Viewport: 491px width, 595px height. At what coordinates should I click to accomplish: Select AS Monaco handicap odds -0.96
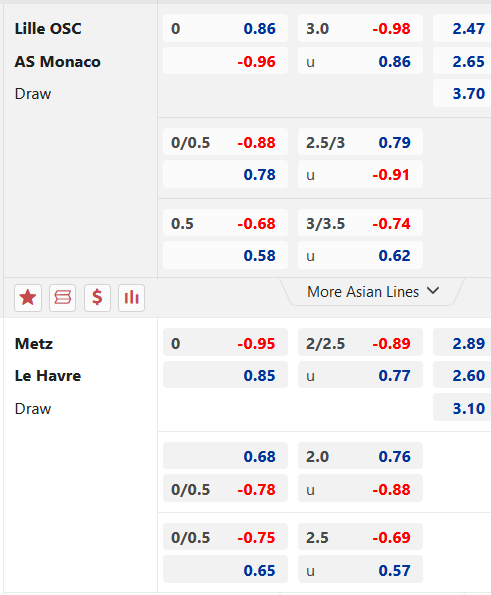click(x=225, y=61)
